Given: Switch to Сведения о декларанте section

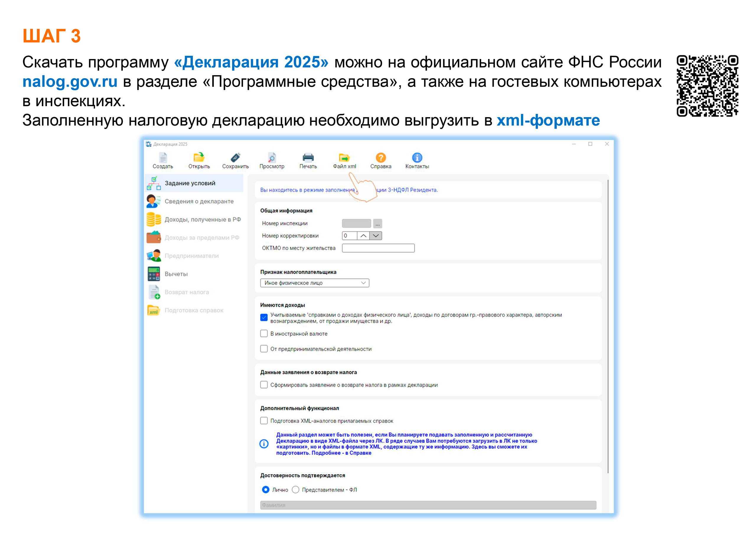Looking at the screenshot, I should pos(199,201).
